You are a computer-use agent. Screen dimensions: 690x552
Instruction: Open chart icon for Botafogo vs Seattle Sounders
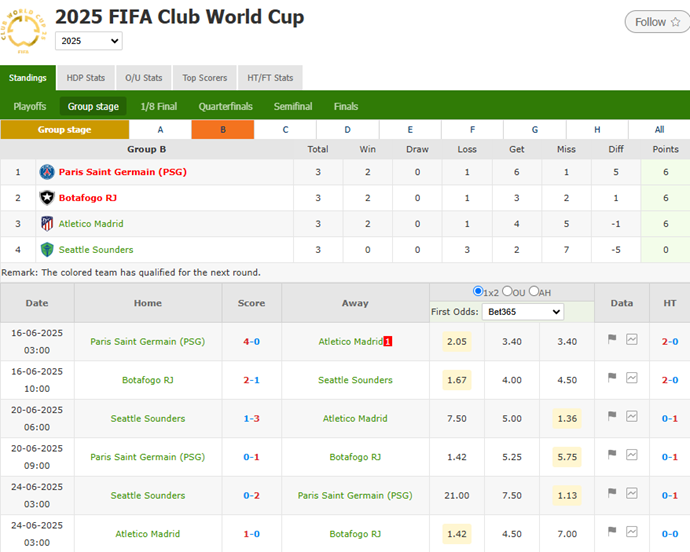[x=631, y=378]
